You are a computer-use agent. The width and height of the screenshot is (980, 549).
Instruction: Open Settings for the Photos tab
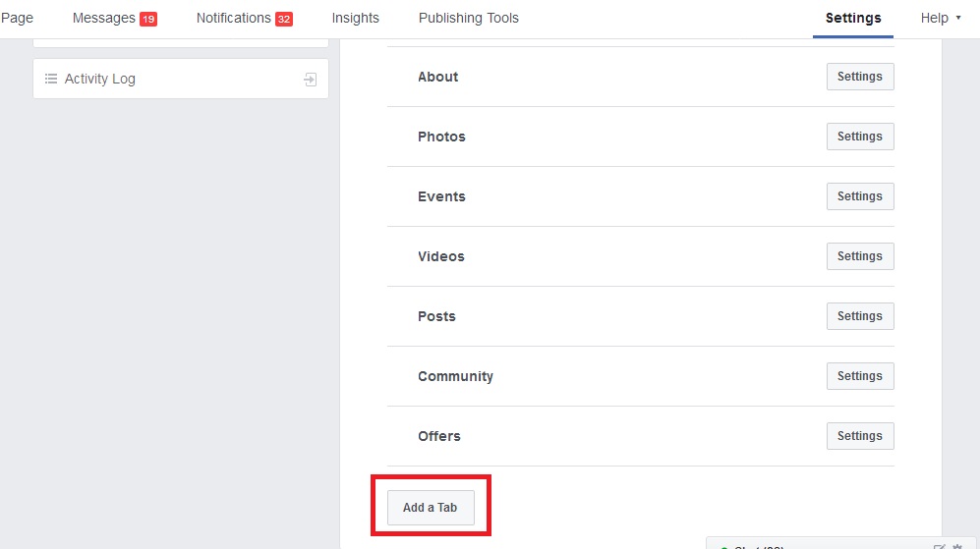click(x=860, y=137)
